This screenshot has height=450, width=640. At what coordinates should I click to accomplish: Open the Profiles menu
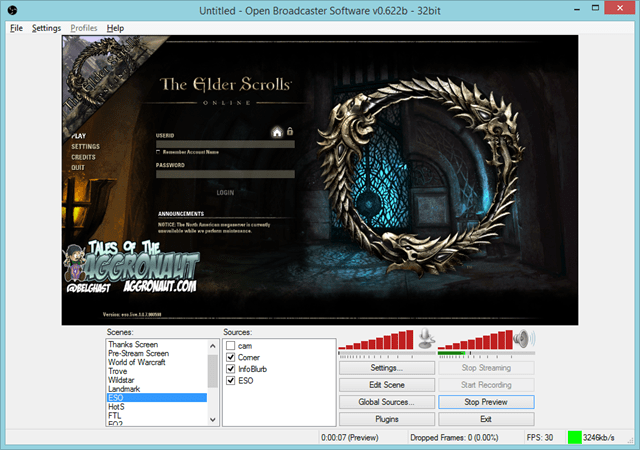84,28
